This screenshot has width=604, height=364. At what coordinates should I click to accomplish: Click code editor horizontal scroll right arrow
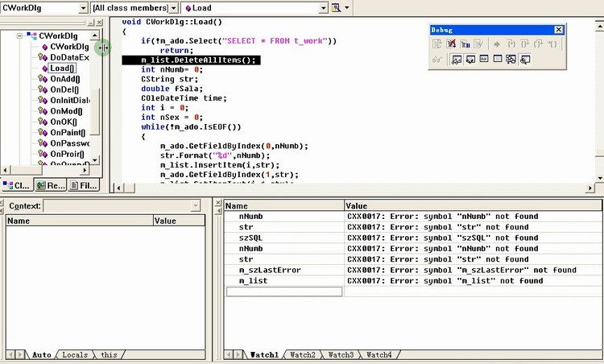click(x=590, y=188)
